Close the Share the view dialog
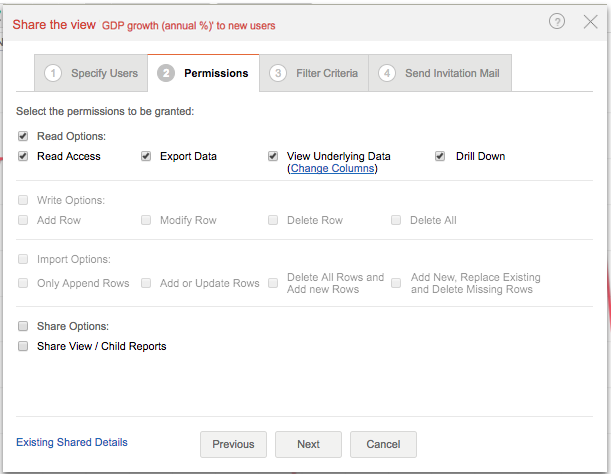 pos(590,22)
